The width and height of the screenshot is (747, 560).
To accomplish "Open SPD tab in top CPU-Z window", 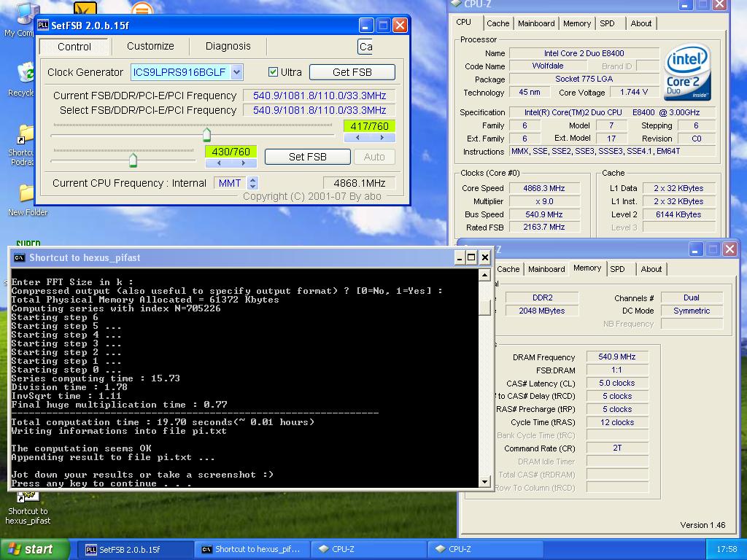I will [x=607, y=23].
